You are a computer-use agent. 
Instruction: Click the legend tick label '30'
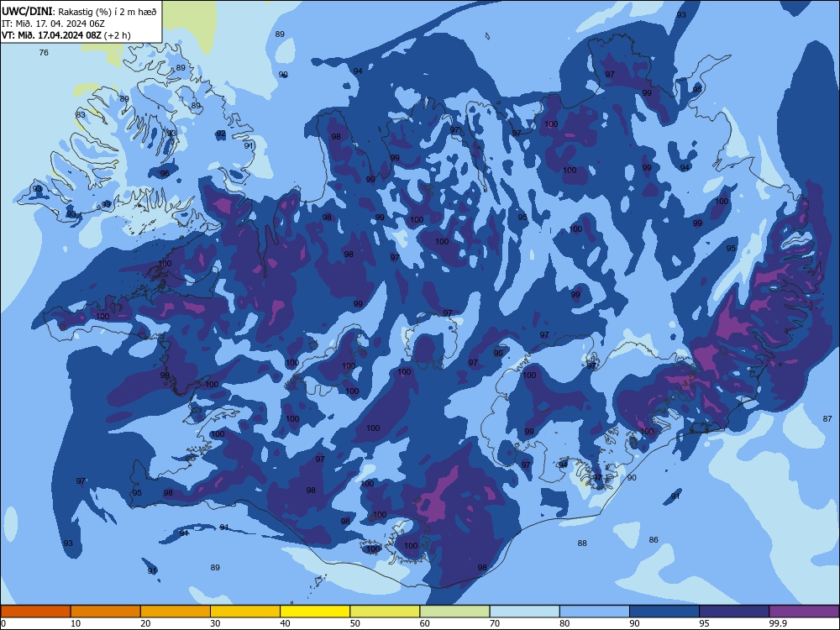click(x=215, y=623)
